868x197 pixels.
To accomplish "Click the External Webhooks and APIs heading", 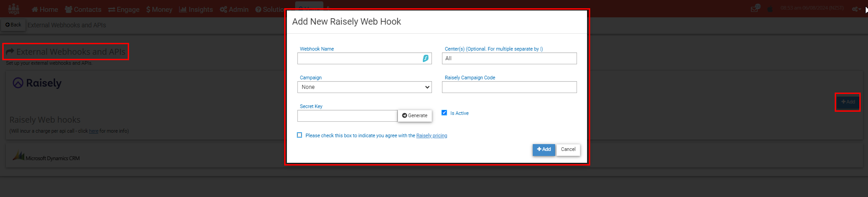I will (71, 52).
